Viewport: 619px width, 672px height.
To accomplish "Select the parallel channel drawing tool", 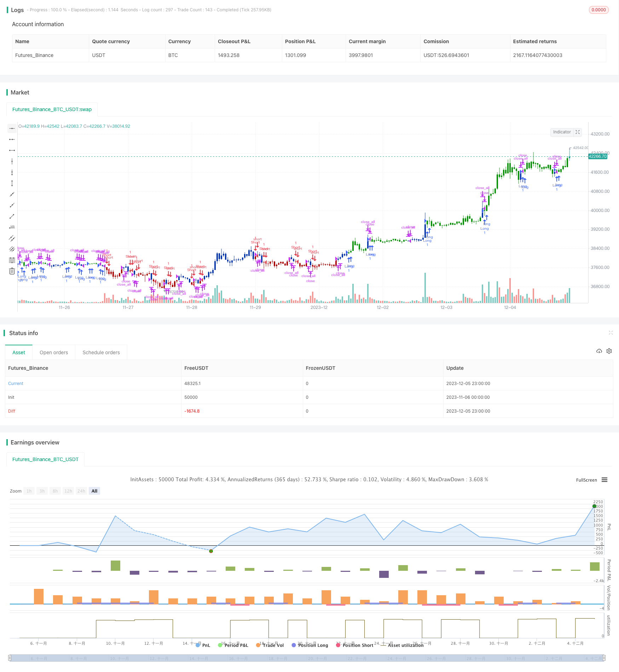I will click(x=12, y=238).
